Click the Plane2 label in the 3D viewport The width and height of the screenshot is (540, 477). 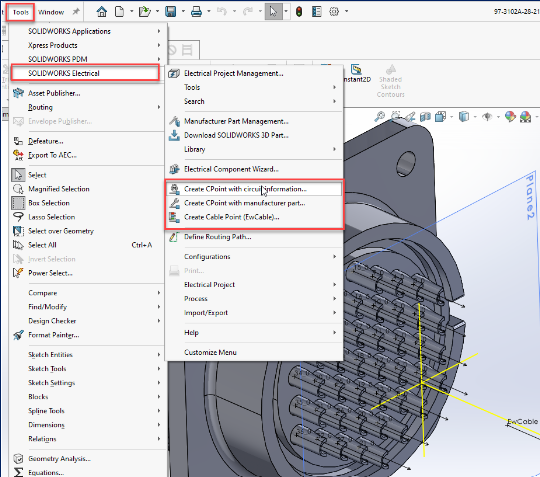click(530, 197)
